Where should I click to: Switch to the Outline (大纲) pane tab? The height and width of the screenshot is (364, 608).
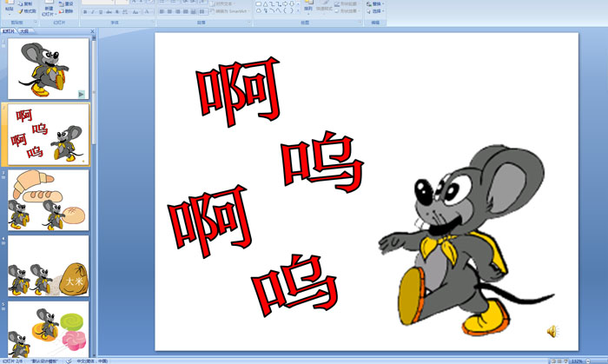[24, 31]
